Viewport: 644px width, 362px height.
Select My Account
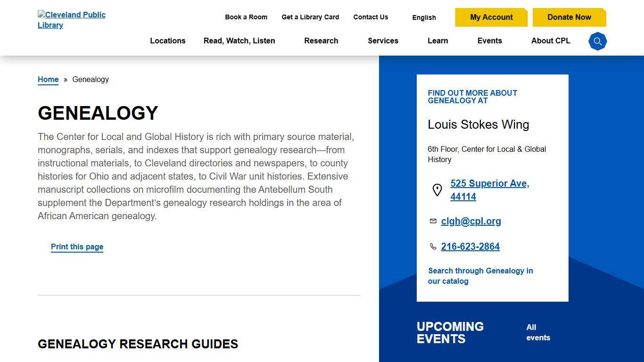(491, 17)
